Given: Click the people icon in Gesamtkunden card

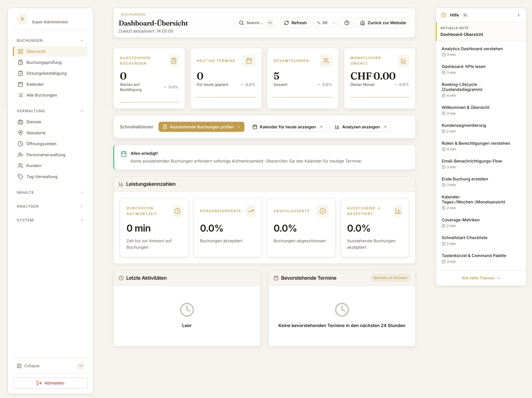Looking at the screenshot, I should click(x=326, y=61).
